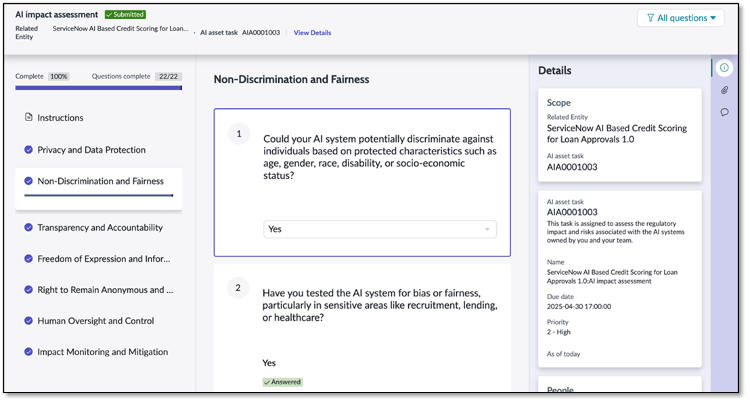Image resolution: width=750 pixels, height=404 pixels.
Task: Click the View Details link
Action: (x=312, y=33)
